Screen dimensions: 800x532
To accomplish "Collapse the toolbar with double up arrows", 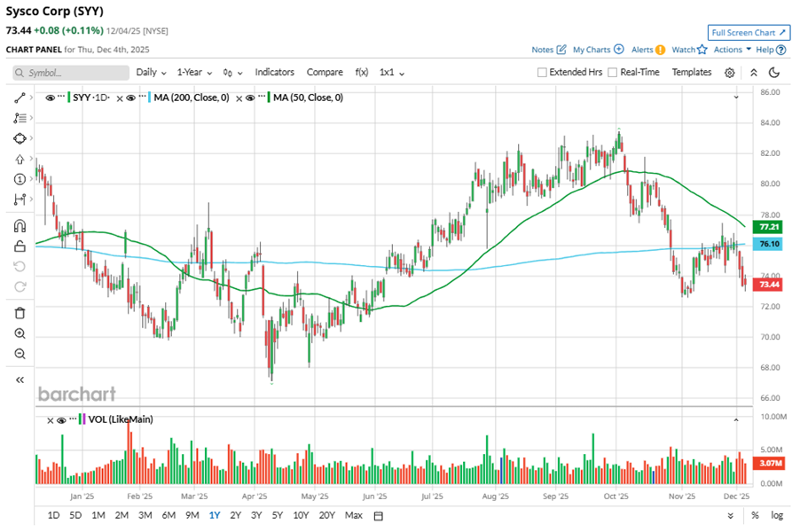I will pos(754,73).
